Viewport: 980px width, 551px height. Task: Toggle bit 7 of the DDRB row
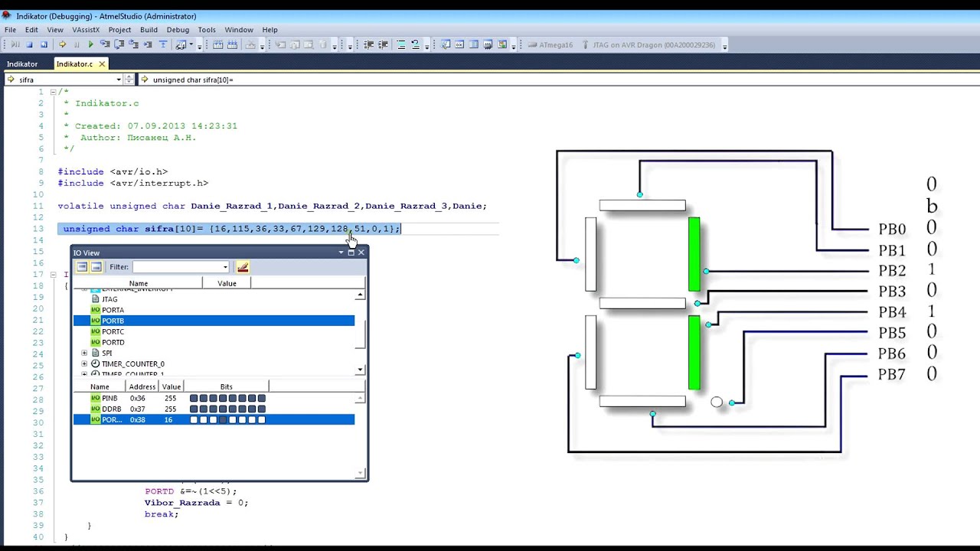tap(194, 409)
